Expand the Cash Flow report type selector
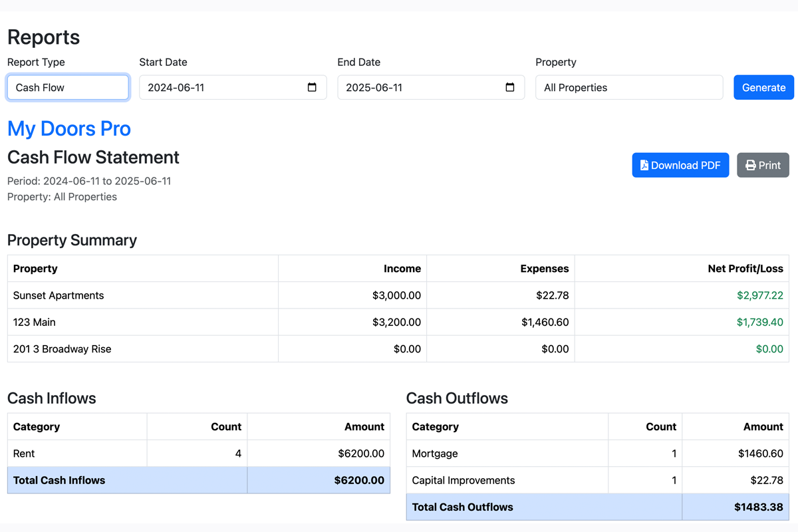Viewport: 798px width, 532px height. click(67, 87)
